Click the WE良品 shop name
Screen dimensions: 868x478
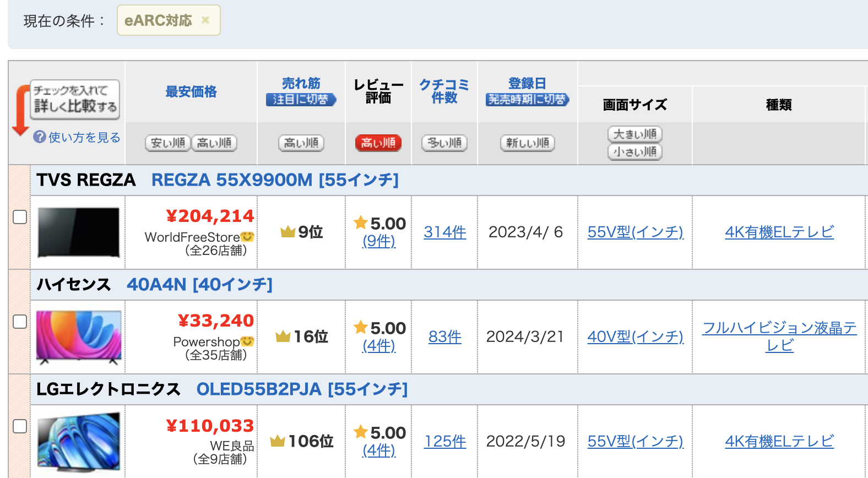[x=232, y=446]
